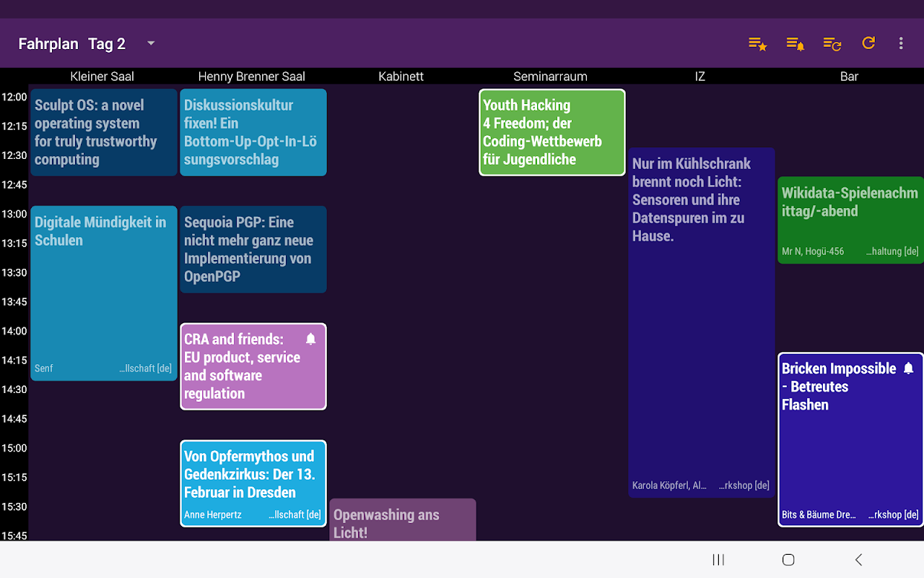Open Android recent apps button

(x=718, y=559)
